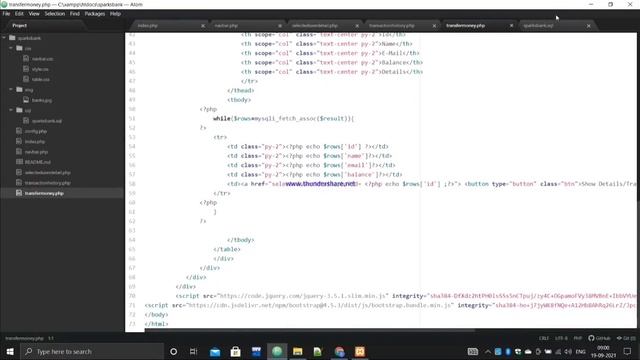Open the Help menu
Viewport: 640px width, 360px height.
[115, 13]
